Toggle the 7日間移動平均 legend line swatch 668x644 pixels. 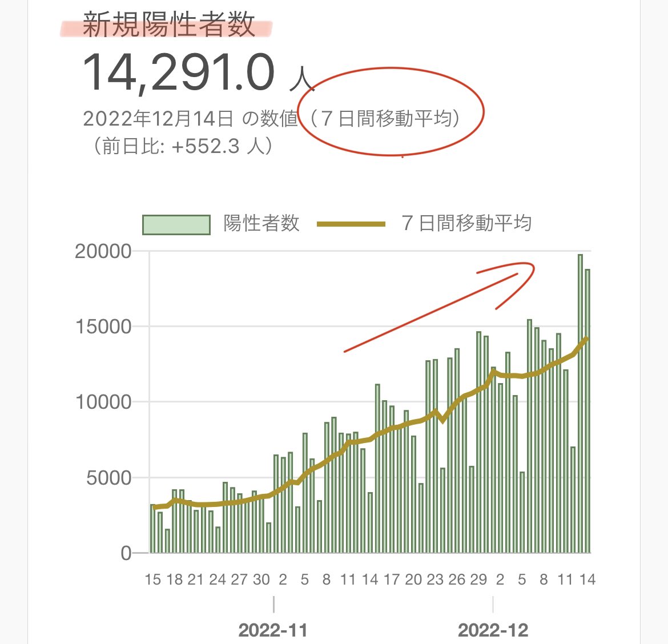(351, 224)
